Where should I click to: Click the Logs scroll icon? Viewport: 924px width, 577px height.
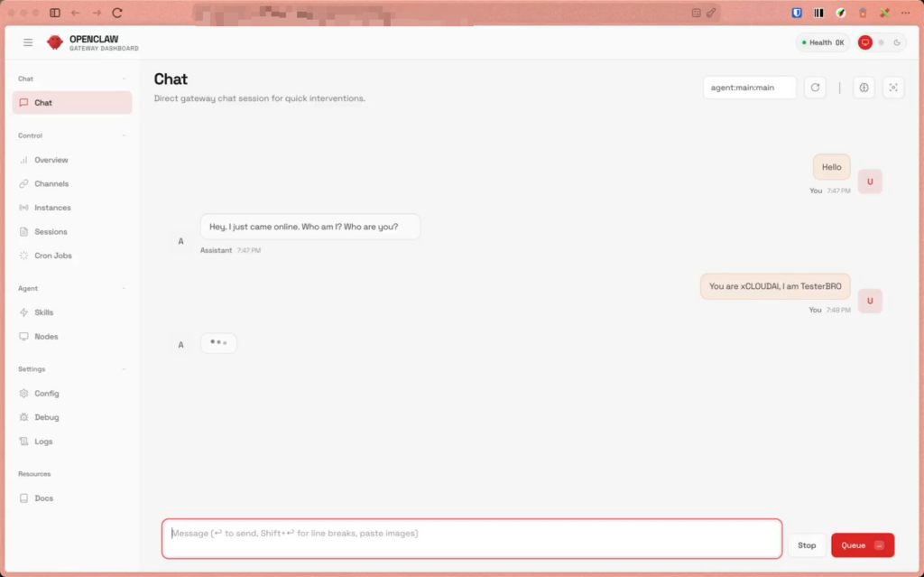pos(23,442)
